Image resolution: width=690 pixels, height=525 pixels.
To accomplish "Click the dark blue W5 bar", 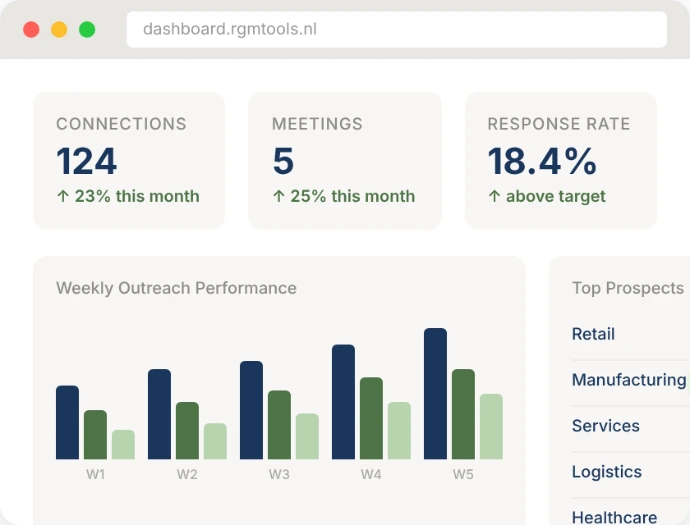I will [x=435, y=394].
